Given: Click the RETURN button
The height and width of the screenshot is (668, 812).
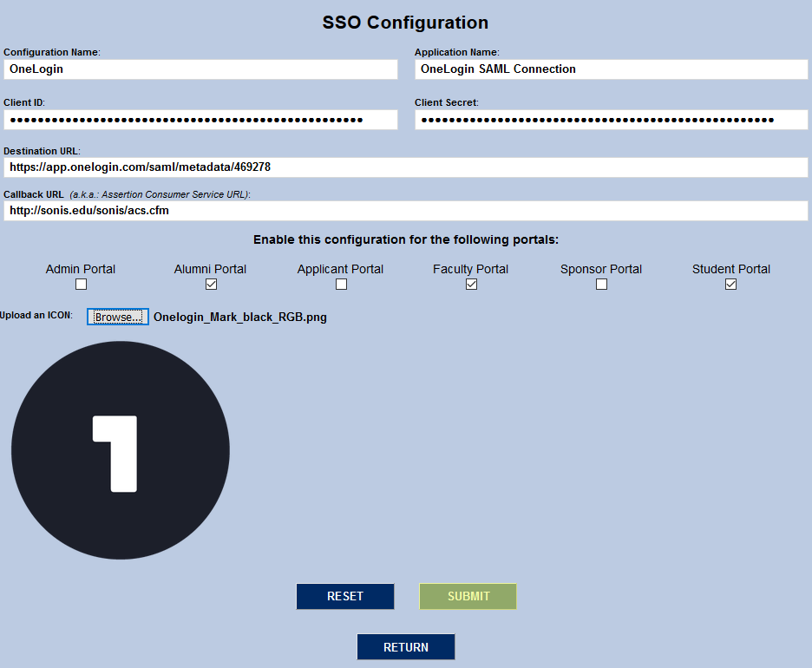Looking at the screenshot, I should click(x=405, y=646).
